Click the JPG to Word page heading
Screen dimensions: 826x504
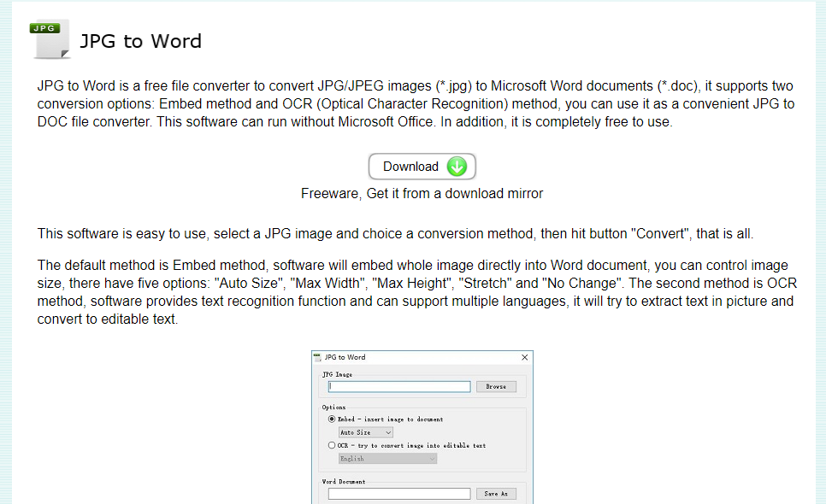coord(140,41)
